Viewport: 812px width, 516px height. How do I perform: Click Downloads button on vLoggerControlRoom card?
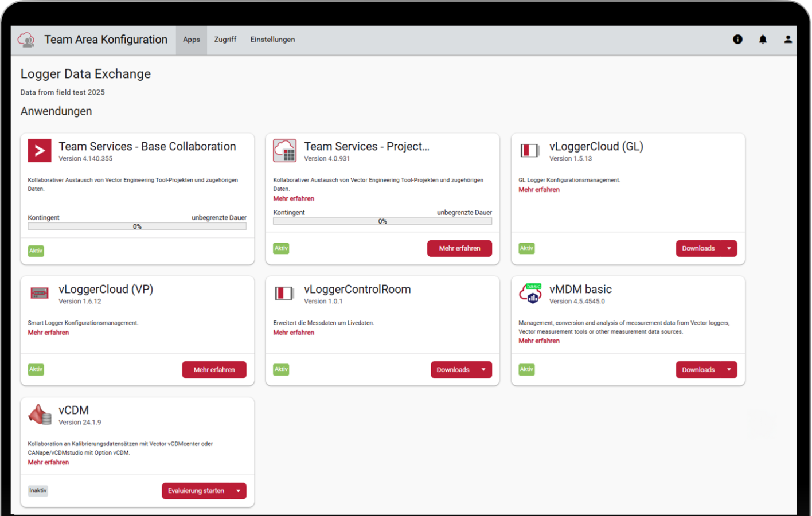(x=453, y=370)
